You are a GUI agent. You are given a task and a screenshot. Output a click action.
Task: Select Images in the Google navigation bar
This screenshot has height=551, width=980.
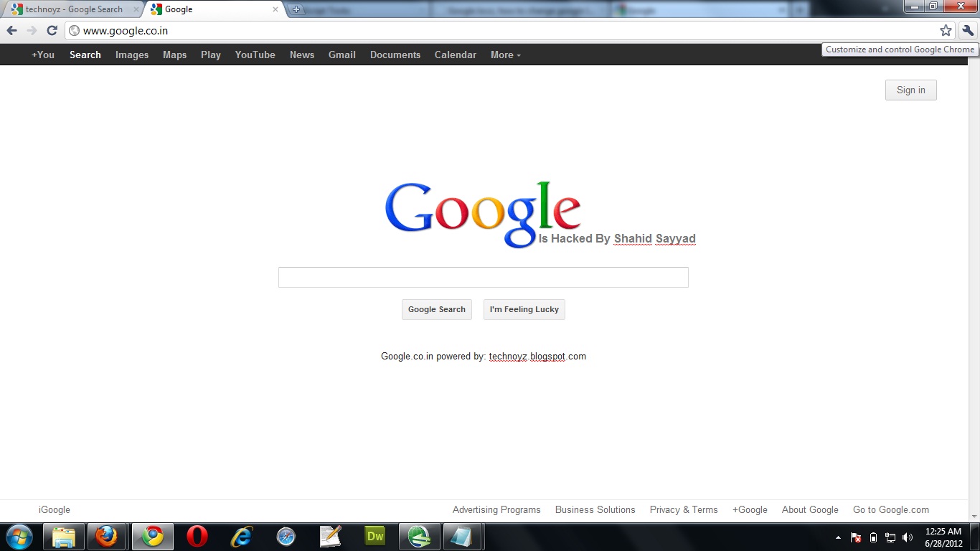pos(132,55)
